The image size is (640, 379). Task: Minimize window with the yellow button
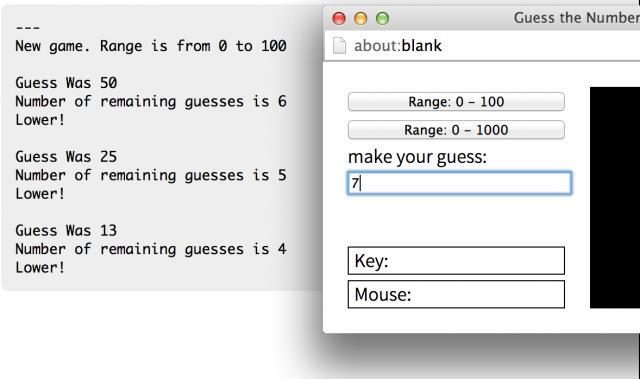360,18
